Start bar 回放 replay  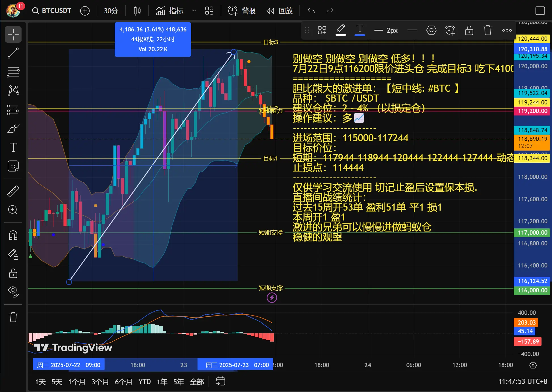[279, 11]
